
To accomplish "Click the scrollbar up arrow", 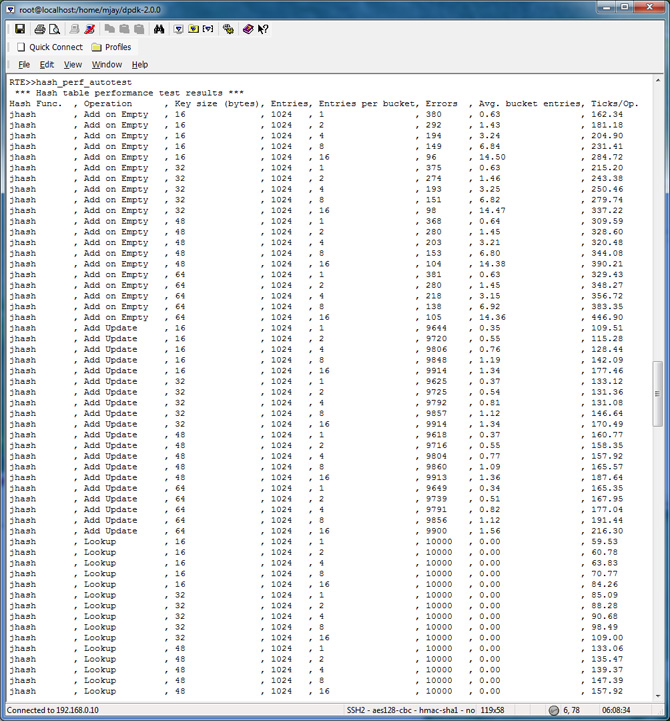I will click(658, 80).
